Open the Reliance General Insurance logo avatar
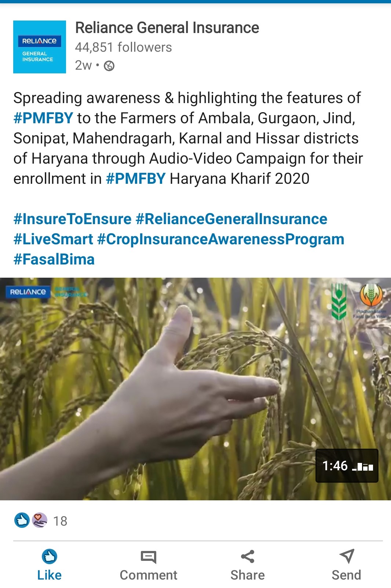The width and height of the screenshot is (391, 588). [40, 47]
